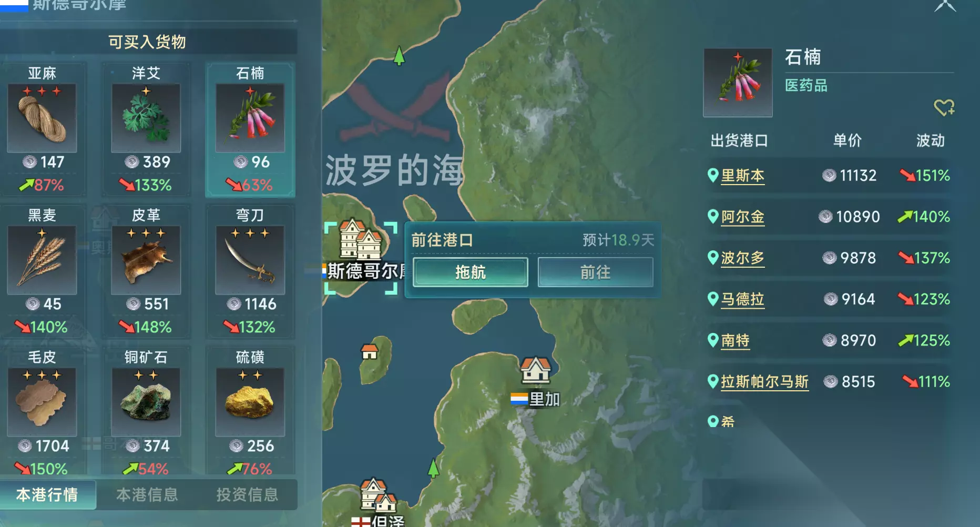This screenshot has width=980, height=527.
Task: Click the 前往 go-to button
Action: [x=596, y=272]
